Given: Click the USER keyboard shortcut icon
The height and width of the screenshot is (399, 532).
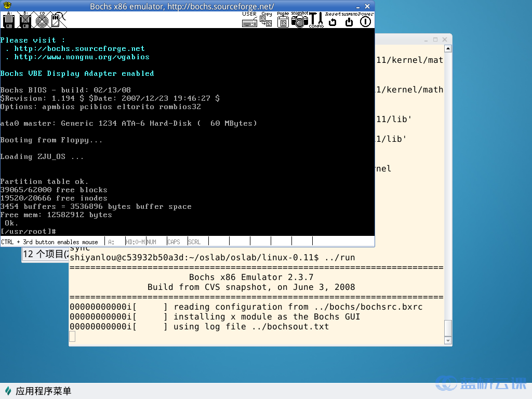Looking at the screenshot, I should click(249, 20).
